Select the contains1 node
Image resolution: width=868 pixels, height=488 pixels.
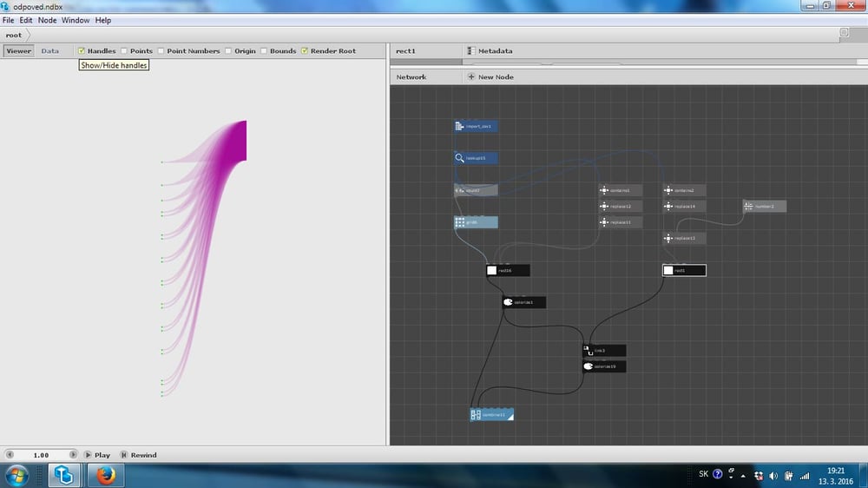coord(620,190)
